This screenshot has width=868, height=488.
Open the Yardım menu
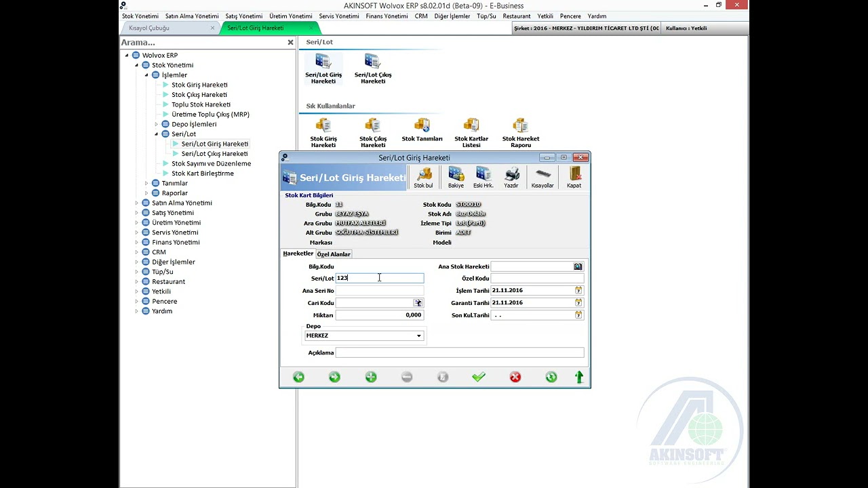coord(597,16)
